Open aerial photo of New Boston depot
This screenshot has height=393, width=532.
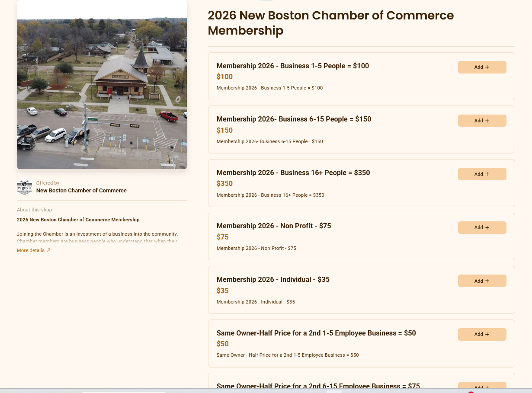(x=102, y=84)
